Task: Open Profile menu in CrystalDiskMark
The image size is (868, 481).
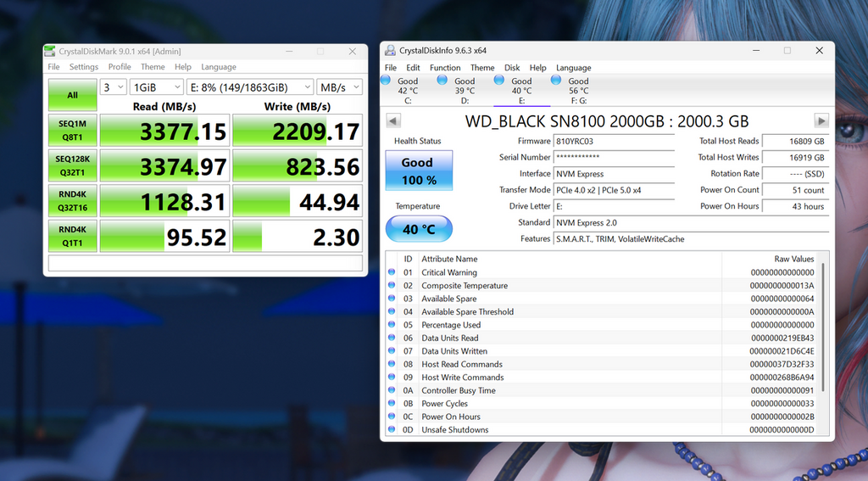Action: (120, 66)
